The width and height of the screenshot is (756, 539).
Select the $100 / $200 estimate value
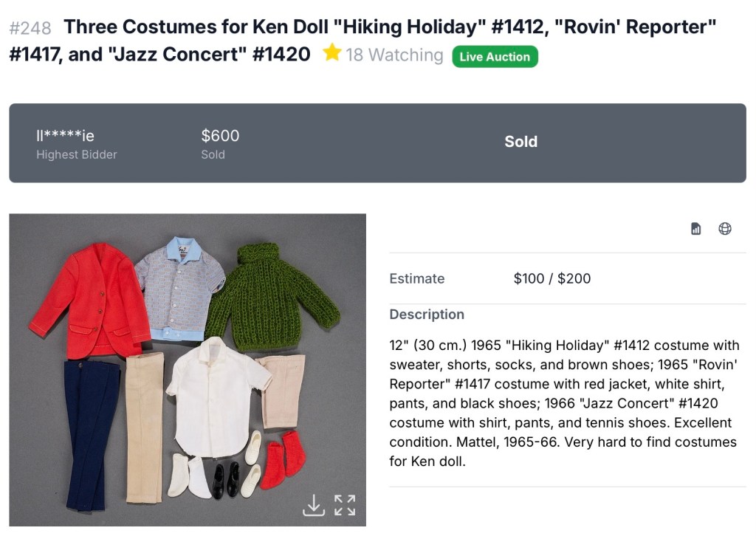pos(551,278)
